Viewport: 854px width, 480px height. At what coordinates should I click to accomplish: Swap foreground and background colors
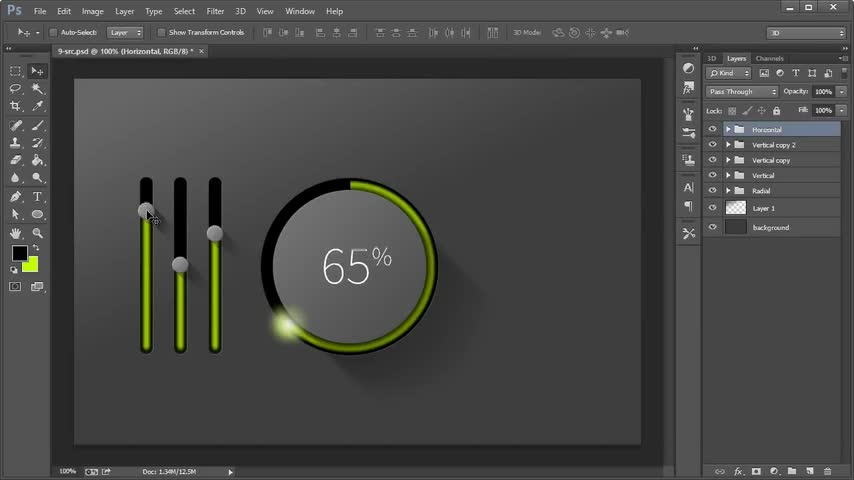click(36, 248)
